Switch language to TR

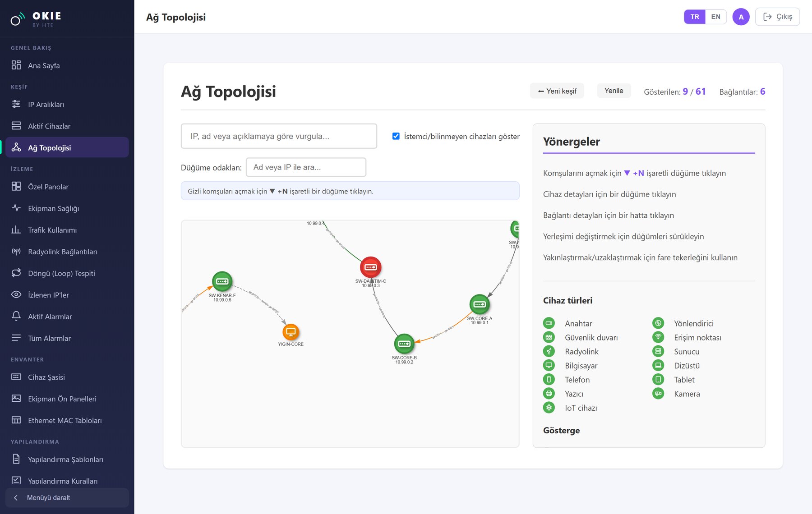click(695, 17)
